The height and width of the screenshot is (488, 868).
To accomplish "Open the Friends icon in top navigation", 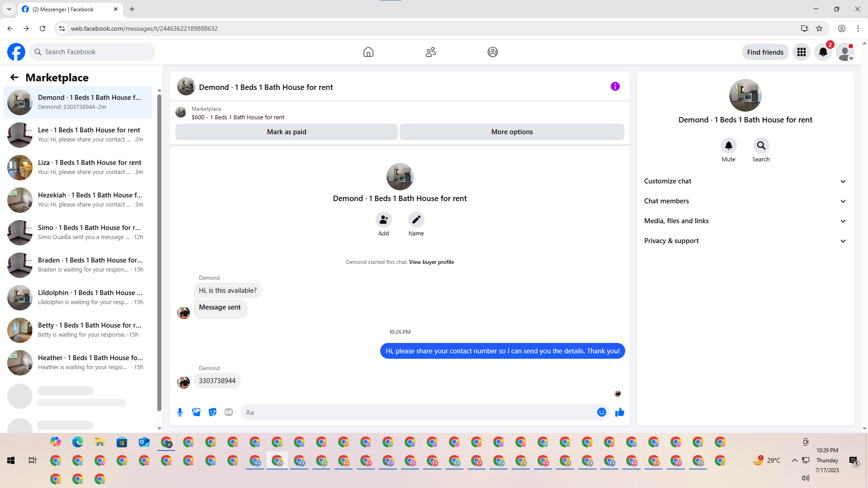I will [431, 52].
